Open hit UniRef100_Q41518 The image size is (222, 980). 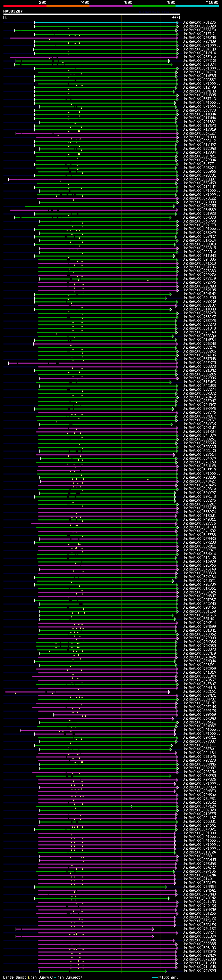(199, 263)
